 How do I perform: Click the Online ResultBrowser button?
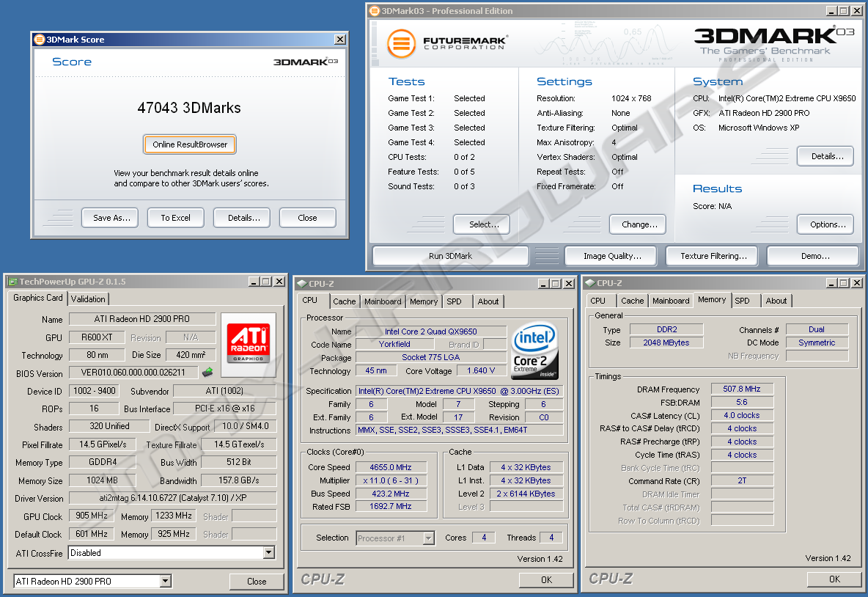(x=190, y=144)
